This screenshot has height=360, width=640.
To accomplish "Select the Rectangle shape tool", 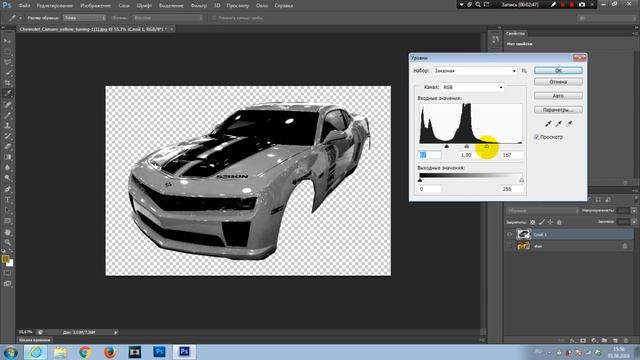I will [x=7, y=221].
